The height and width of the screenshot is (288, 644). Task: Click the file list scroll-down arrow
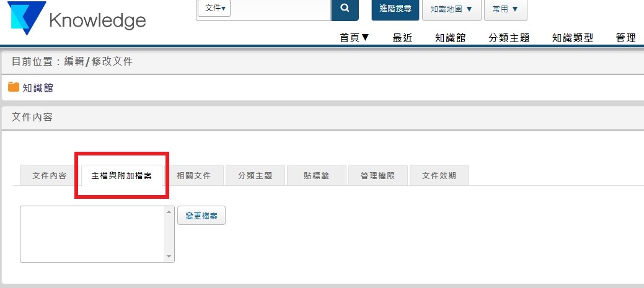coord(169,256)
